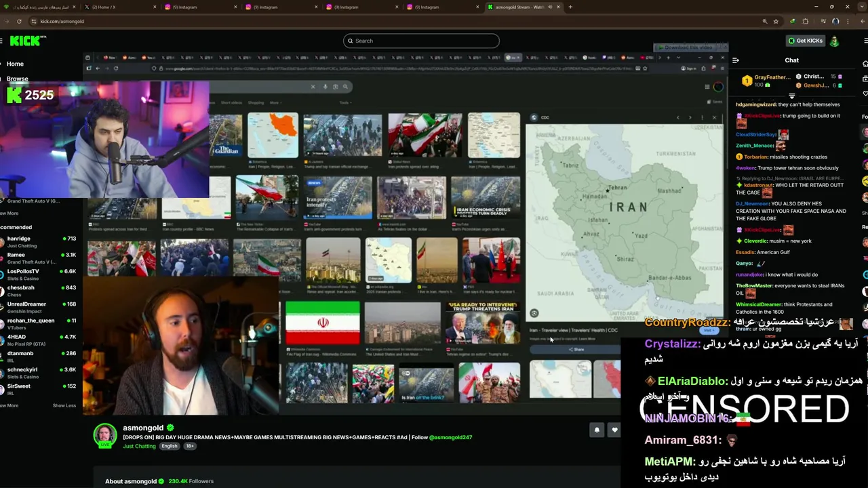Click hdgamingwizard username in chat

pyautogui.click(x=756, y=104)
